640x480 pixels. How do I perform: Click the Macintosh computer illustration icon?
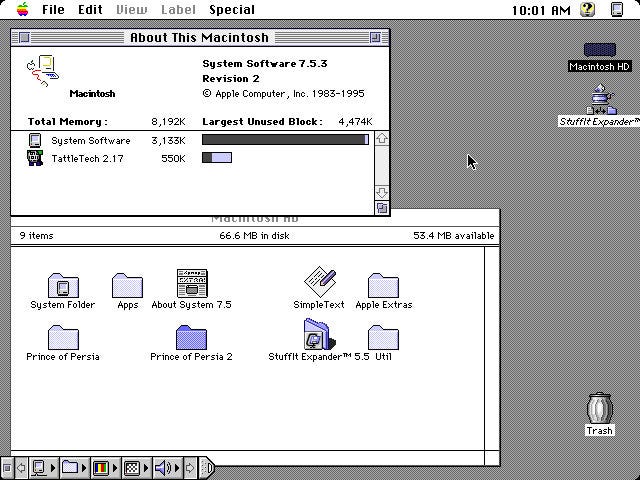click(43, 70)
